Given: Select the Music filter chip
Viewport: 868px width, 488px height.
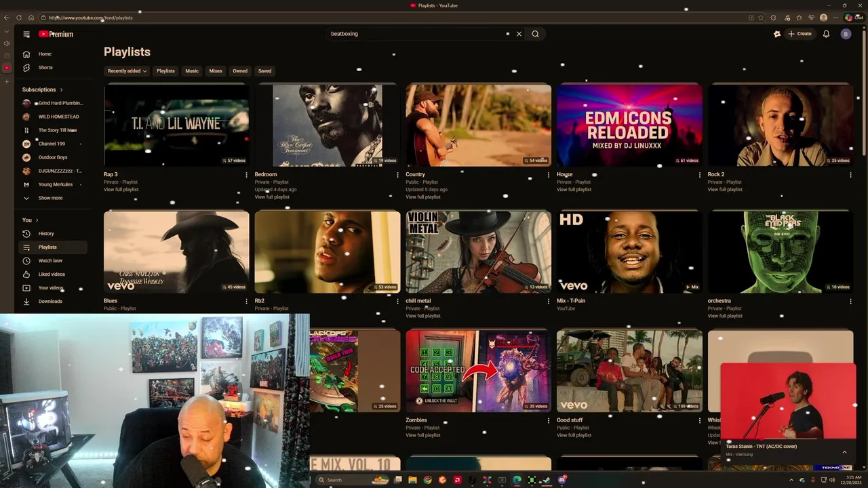Looking at the screenshot, I should pyautogui.click(x=192, y=70).
